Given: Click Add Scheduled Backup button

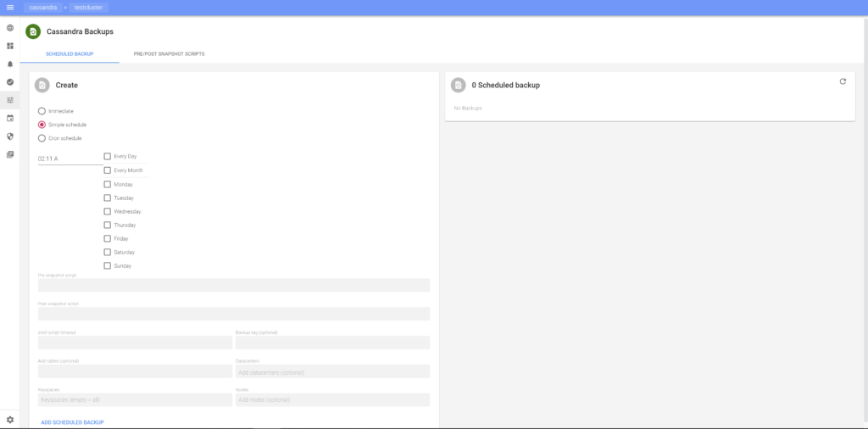Looking at the screenshot, I should point(73,422).
